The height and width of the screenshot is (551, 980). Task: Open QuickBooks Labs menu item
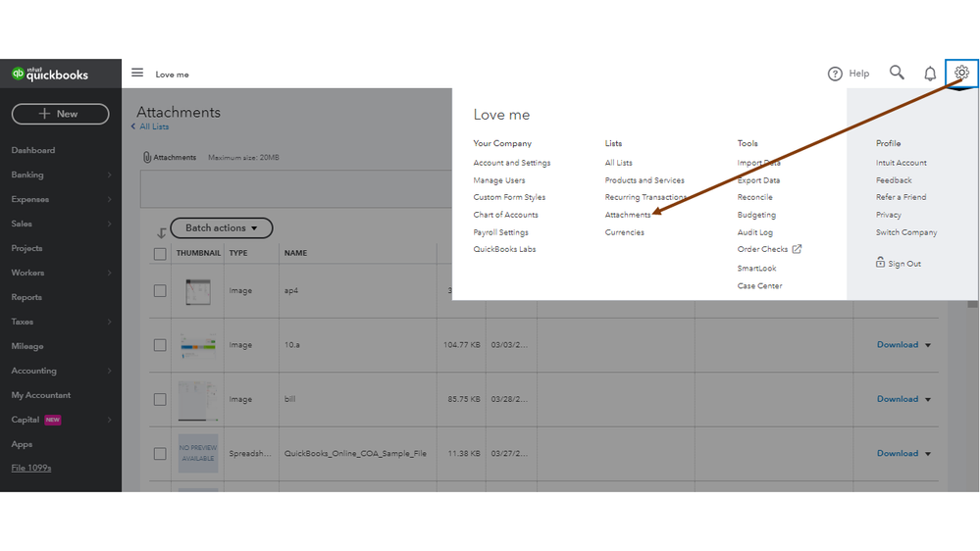click(504, 249)
